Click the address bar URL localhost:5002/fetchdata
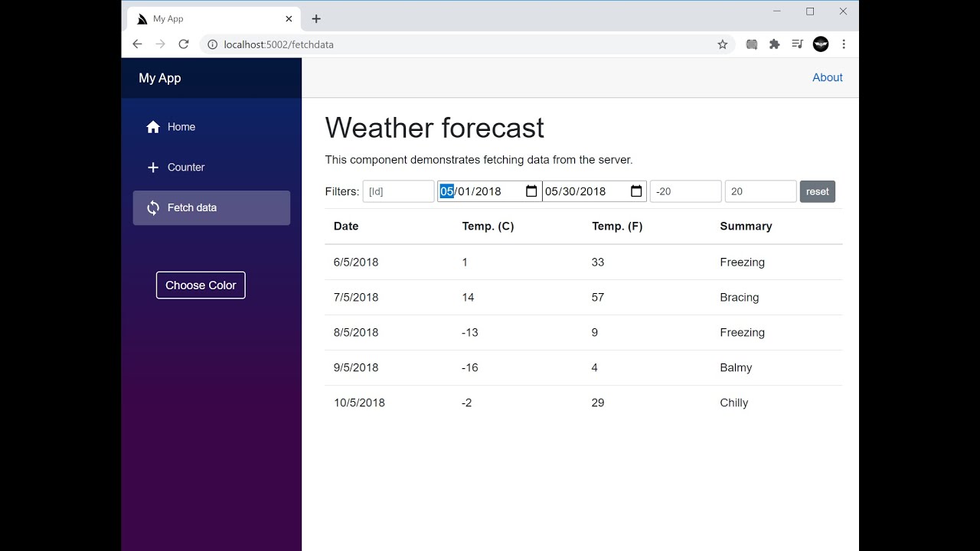 coord(279,44)
